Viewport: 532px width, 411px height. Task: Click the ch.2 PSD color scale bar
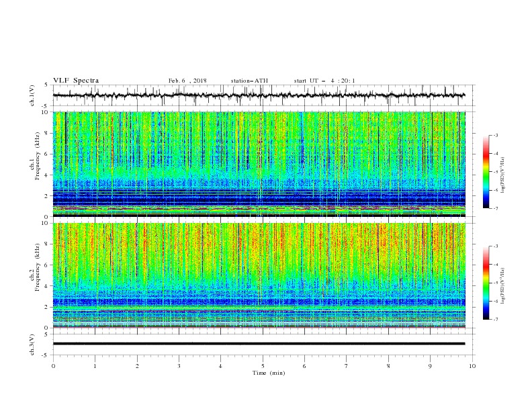click(486, 283)
